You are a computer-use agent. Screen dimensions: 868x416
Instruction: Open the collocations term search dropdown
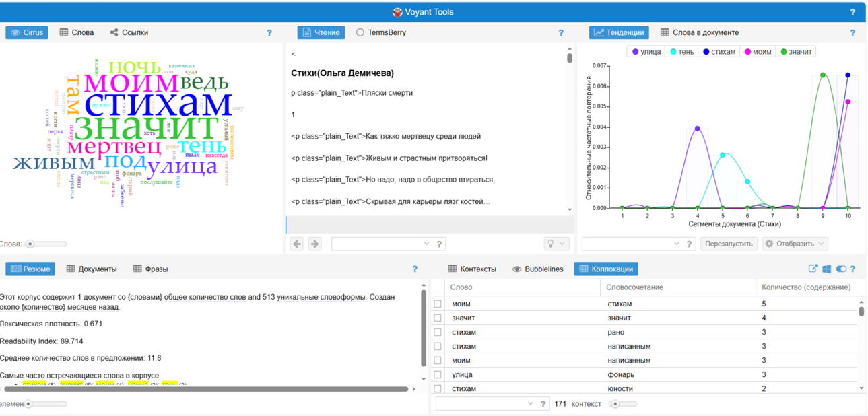coord(530,404)
